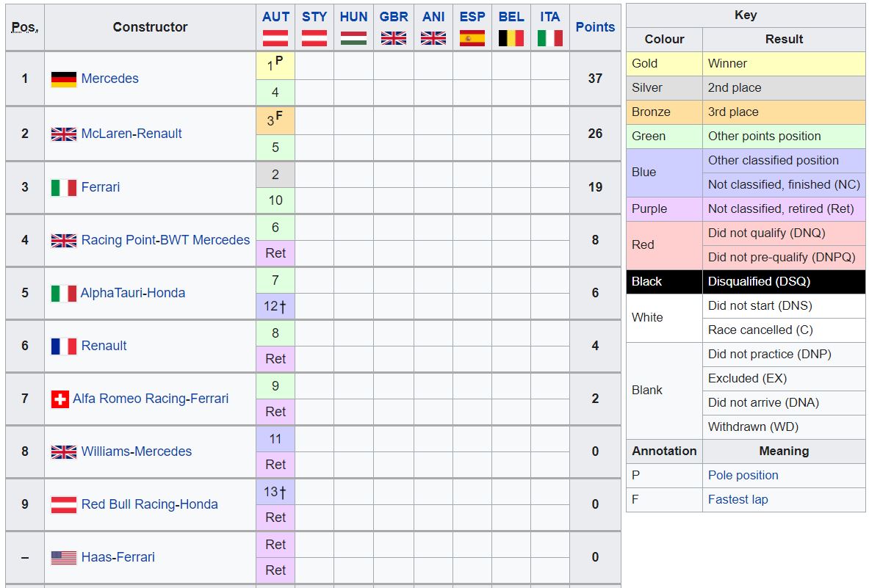
Task: Select the Swiss flag beside Alfa Romeo Racing-Ferrari
Action: (60, 399)
